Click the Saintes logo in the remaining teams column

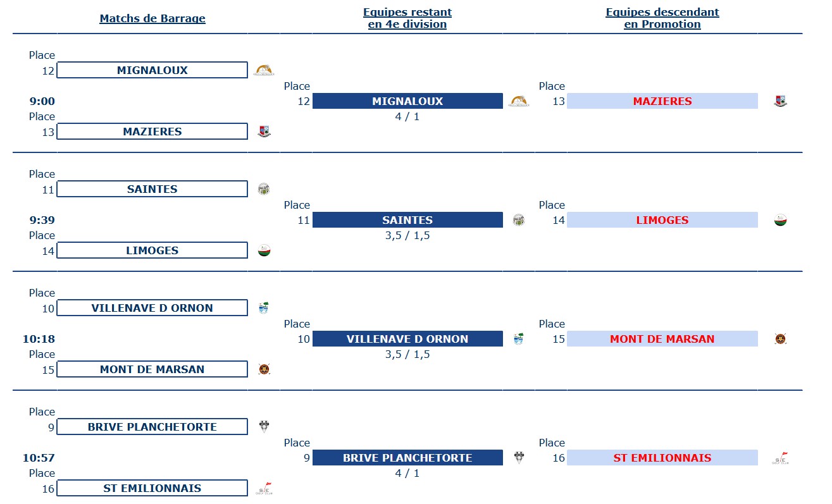pyautogui.click(x=519, y=220)
